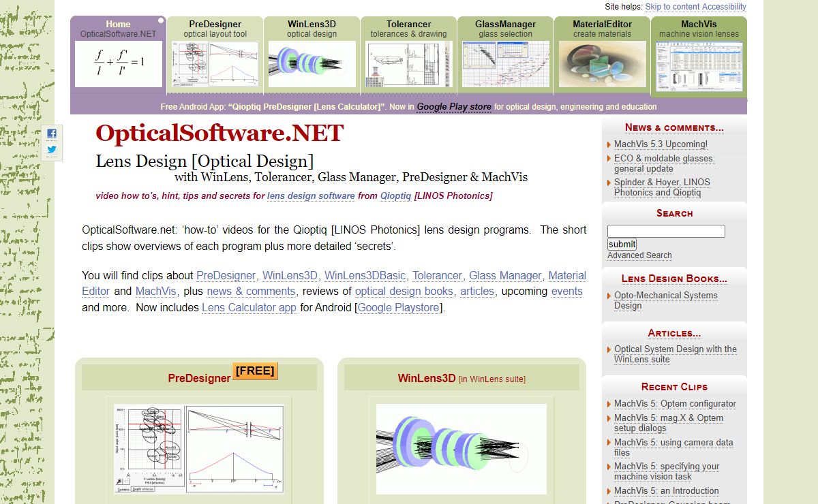Click the Twitter share icon
Image resolution: width=818 pixels, height=504 pixels.
52,150
